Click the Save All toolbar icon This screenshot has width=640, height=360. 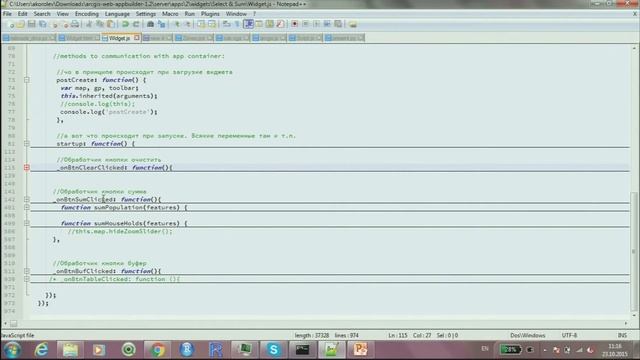click(42, 24)
